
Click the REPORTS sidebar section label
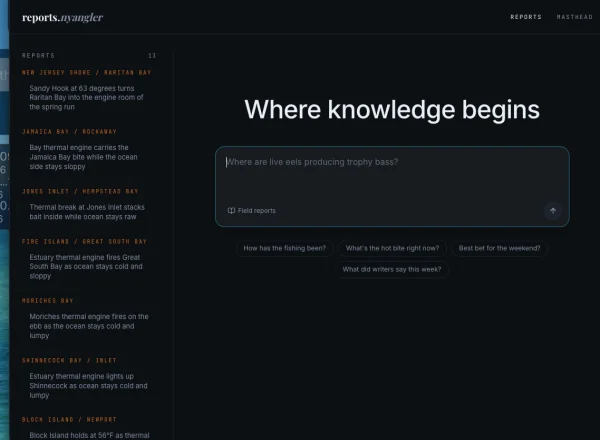[38, 55]
